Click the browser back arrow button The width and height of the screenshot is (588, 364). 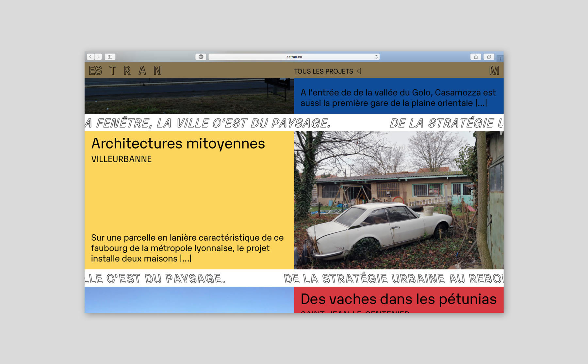[90, 57]
